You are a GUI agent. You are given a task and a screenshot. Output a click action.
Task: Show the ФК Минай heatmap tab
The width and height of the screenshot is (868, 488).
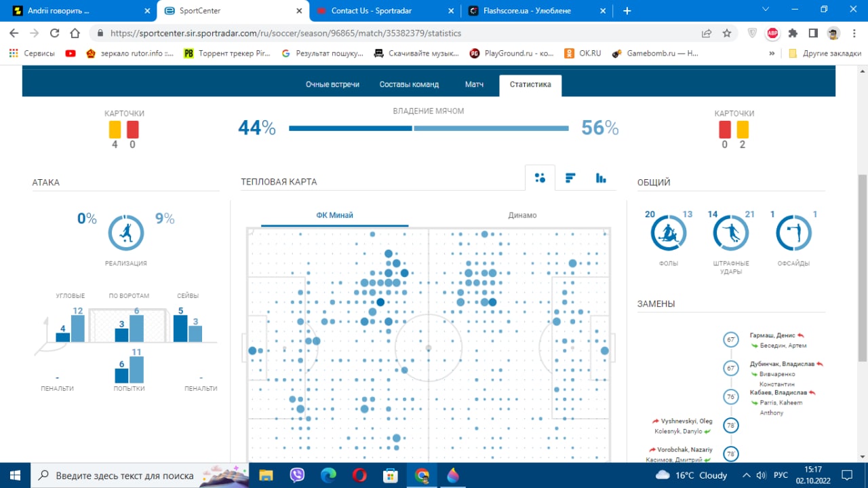pyautogui.click(x=334, y=215)
